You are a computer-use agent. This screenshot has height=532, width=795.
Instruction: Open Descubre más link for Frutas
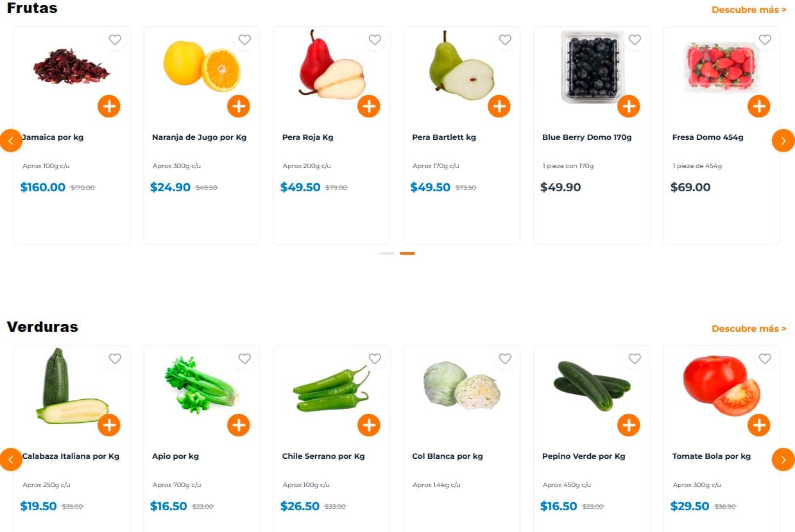tap(749, 10)
